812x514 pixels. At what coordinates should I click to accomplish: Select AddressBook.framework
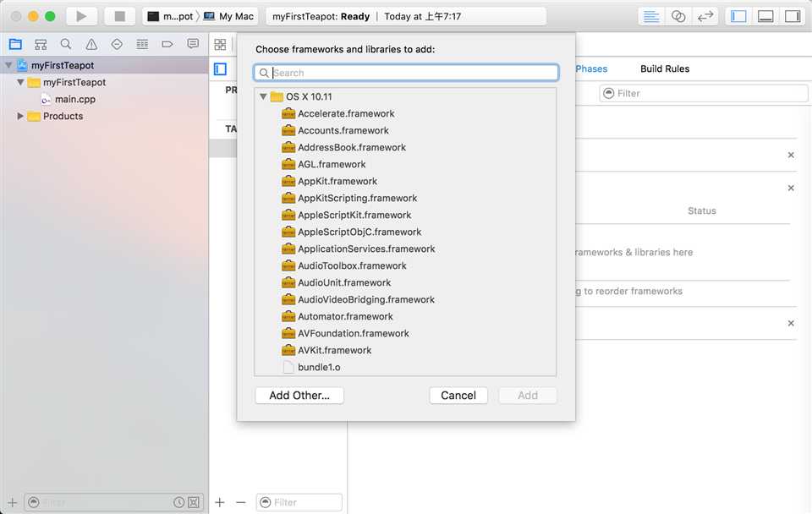point(344,148)
